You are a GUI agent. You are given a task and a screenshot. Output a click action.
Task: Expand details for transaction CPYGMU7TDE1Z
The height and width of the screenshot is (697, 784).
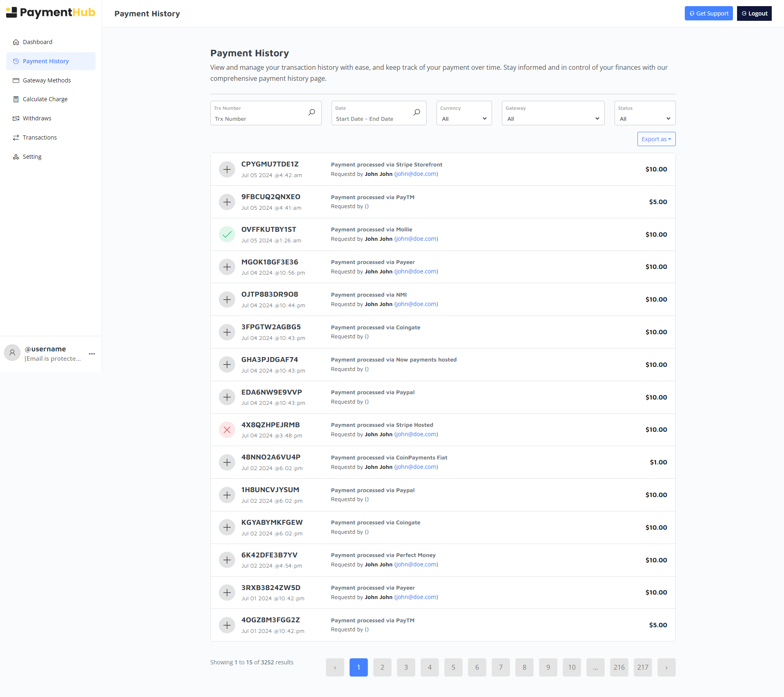[x=227, y=169]
